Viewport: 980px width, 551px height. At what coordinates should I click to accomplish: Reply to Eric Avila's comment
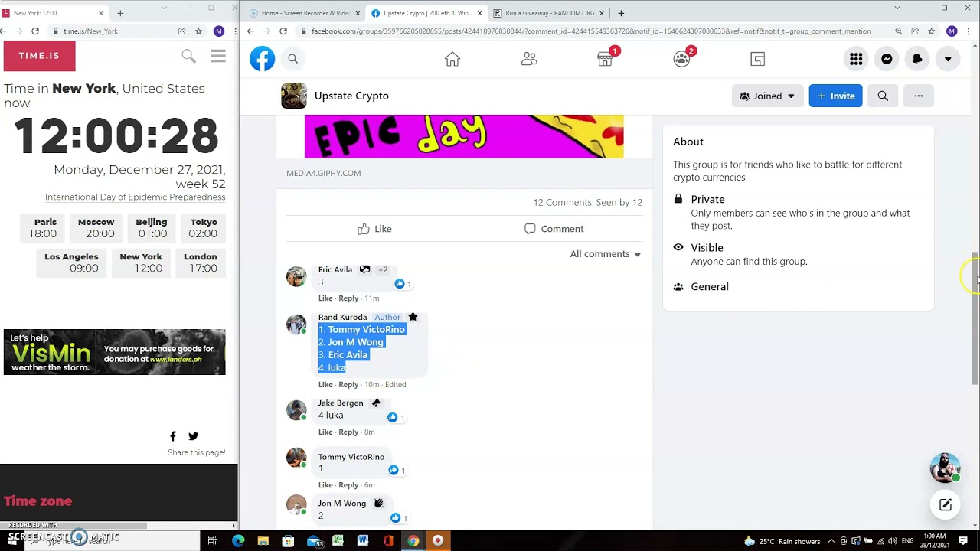(348, 298)
